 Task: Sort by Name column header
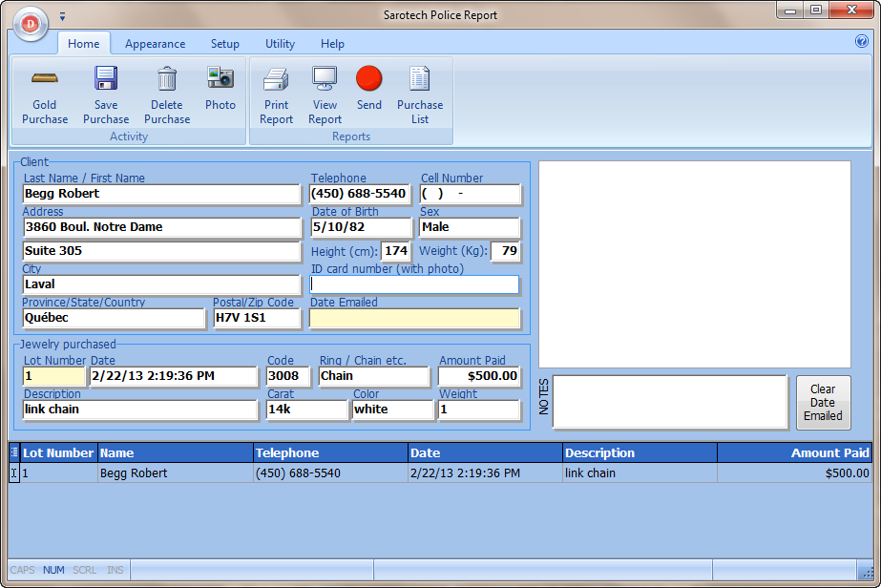[176, 452]
